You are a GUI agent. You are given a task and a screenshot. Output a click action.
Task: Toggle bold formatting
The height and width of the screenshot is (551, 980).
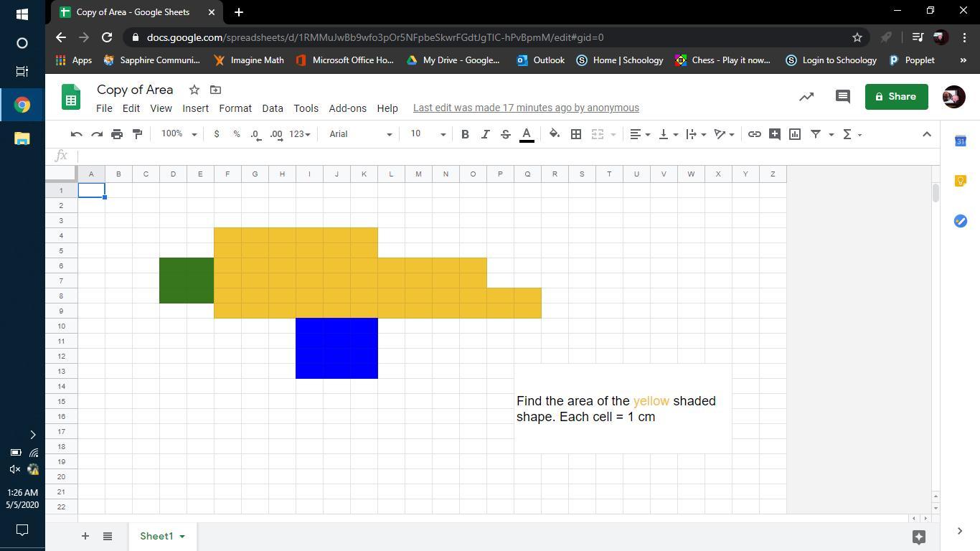465,134
